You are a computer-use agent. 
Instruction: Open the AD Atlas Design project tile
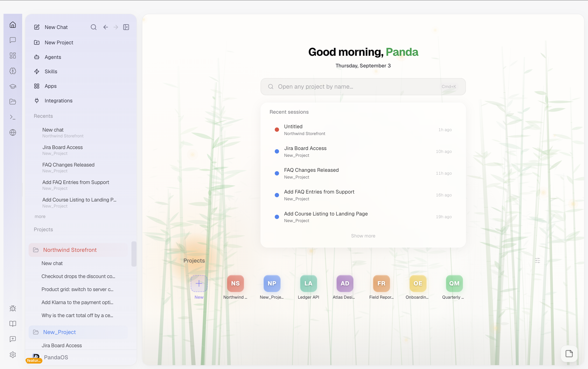(x=345, y=284)
